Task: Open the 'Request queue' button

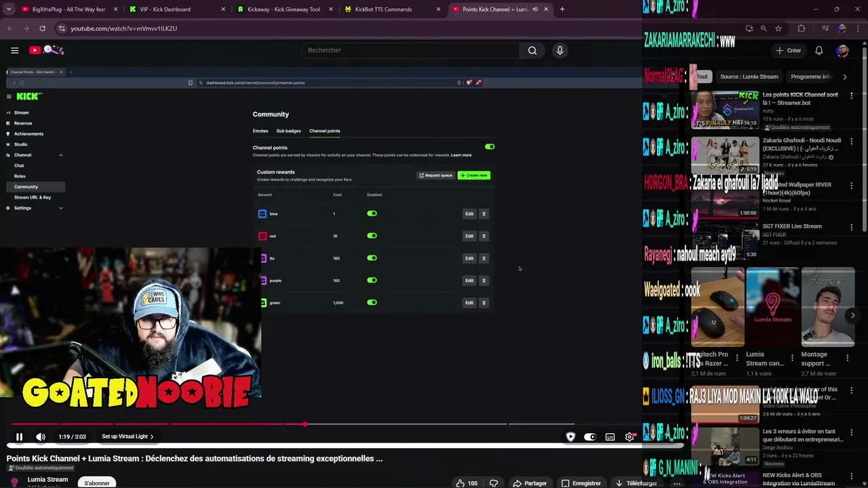Action: tap(435, 176)
